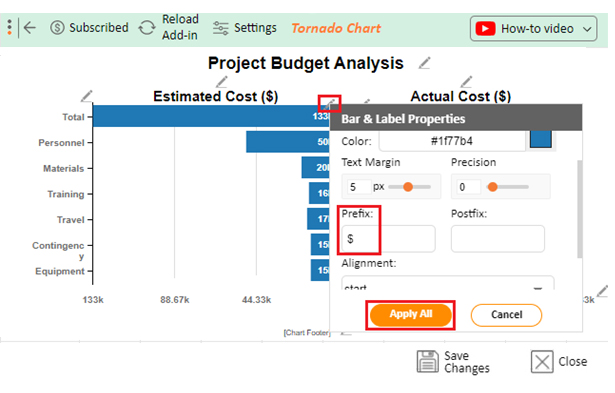Viewport: 615px width, 393px height.
Task: Click the Bar & Label Properties header
Action: [x=456, y=118]
